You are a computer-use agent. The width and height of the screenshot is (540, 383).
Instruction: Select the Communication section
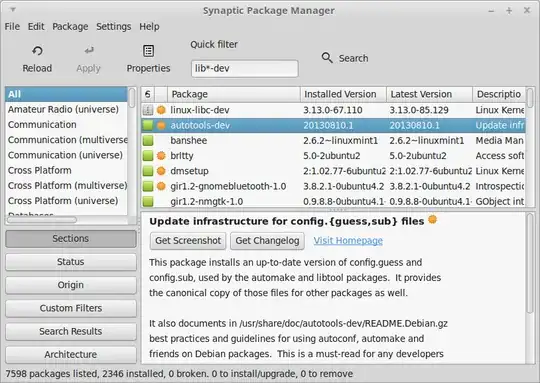pyautogui.click(x=66, y=125)
